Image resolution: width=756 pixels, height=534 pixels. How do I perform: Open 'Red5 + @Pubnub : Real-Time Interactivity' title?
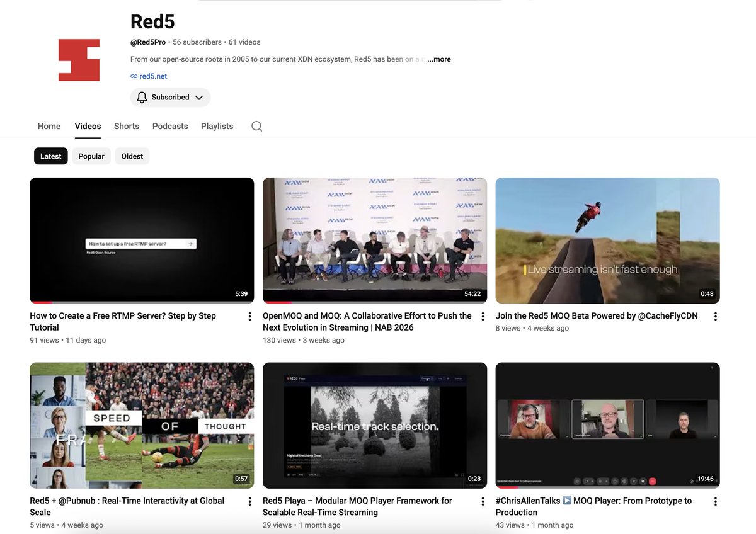point(127,506)
